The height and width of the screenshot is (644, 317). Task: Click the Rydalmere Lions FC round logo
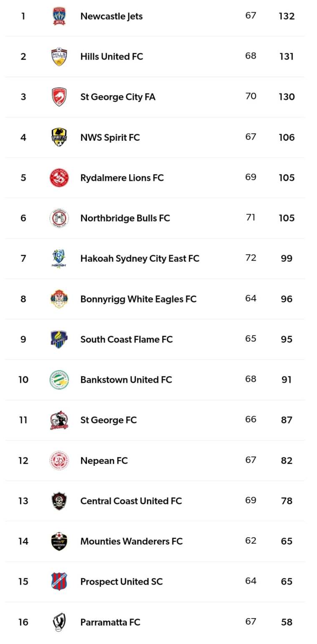[59, 178]
